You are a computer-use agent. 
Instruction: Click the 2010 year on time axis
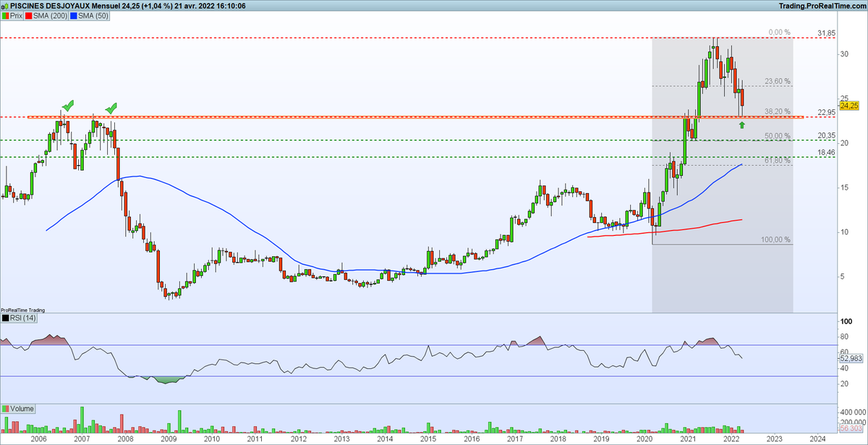click(211, 439)
